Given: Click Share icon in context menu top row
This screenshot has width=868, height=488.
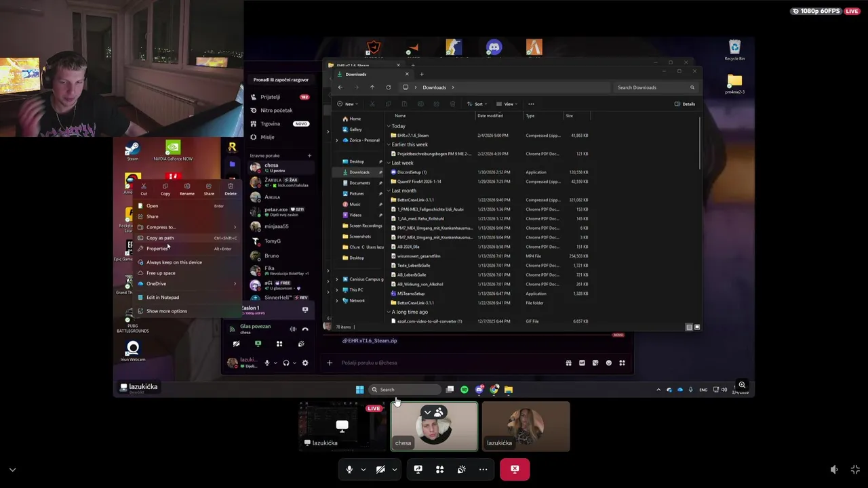Looking at the screenshot, I should coord(209,189).
